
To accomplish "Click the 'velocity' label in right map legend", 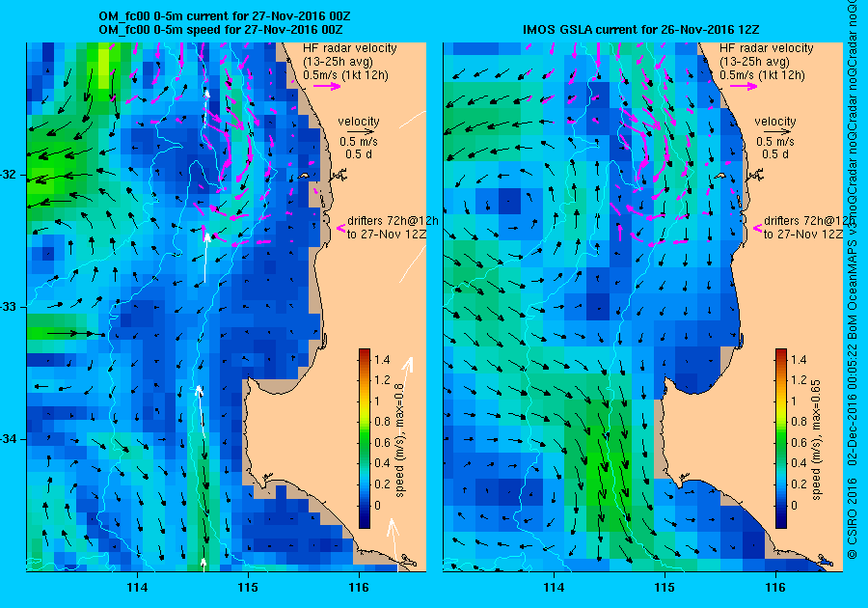I will [775, 122].
